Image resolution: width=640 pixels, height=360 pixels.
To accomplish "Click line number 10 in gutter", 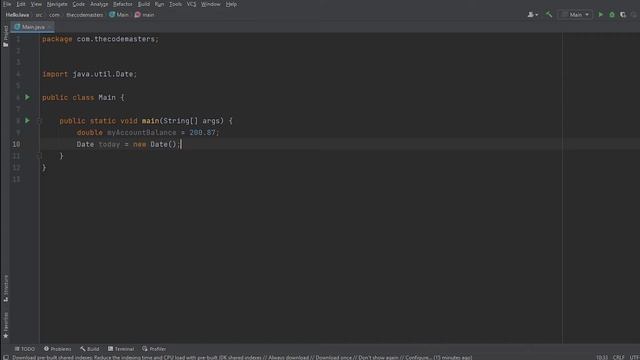I will pyautogui.click(x=16, y=144).
